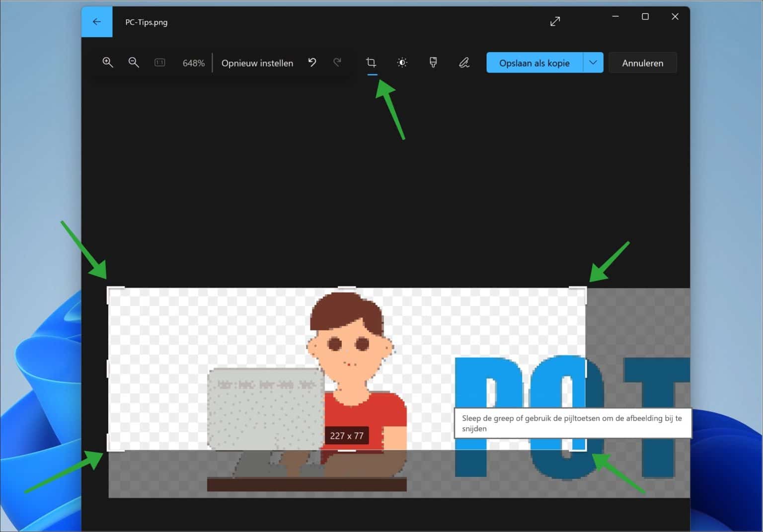Save the image with Opslaan als kopie
This screenshot has width=763, height=532.
coord(534,63)
